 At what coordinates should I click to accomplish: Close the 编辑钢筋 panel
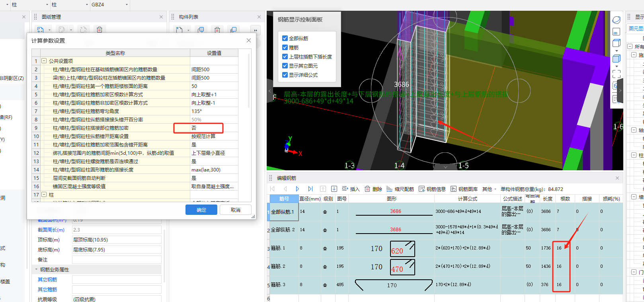point(617,178)
